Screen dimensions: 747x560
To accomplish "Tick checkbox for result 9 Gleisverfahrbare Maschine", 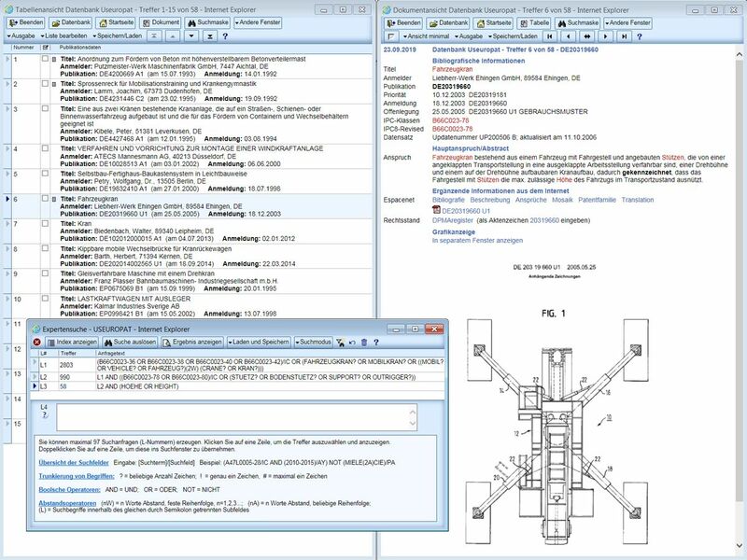I will pos(45,273).
